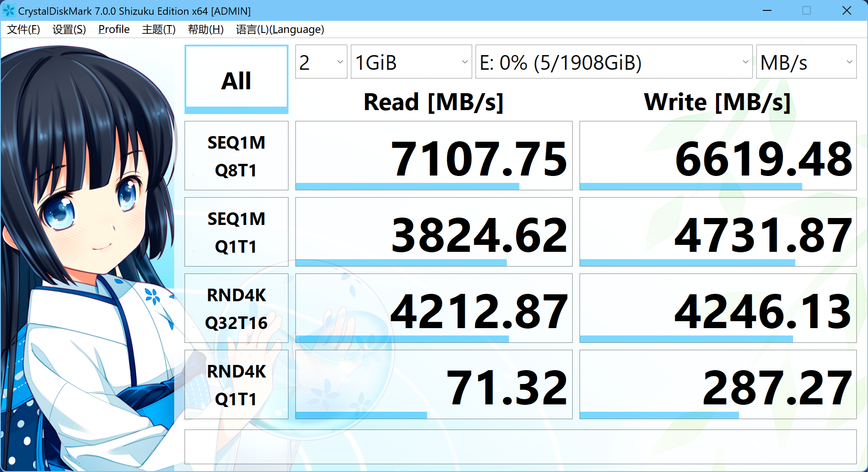Click the Write [MB/s] column header

(x=717, y=102)
